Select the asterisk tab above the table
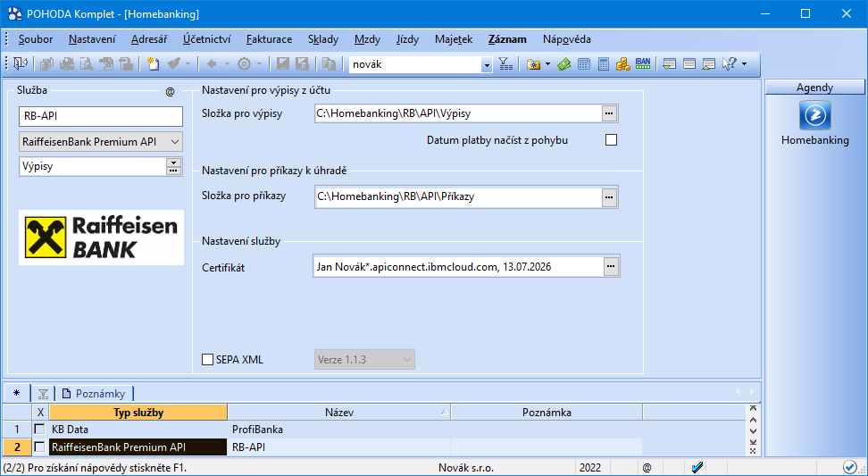The width and height of the screenshot is (868, 476). point(16,394)
